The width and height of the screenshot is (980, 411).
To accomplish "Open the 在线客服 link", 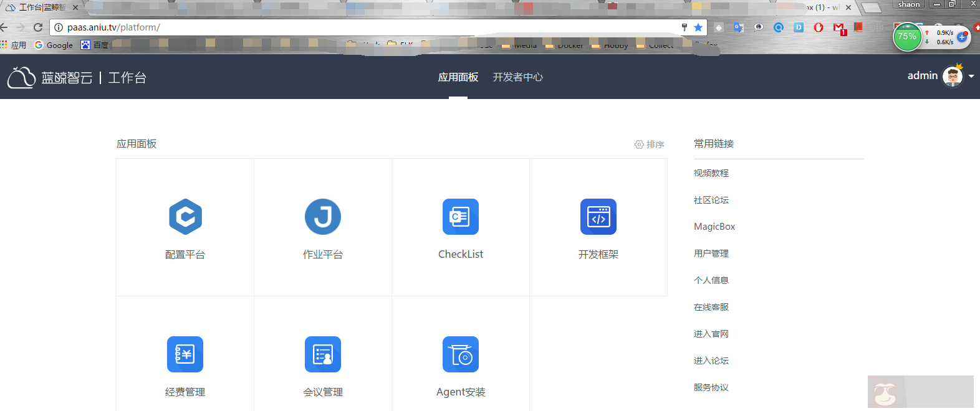I will (711, 307).
